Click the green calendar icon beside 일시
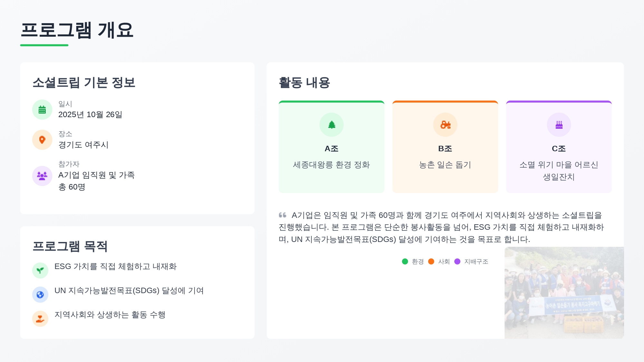This screenshot has height=362, width=644. pyautogui.click(x=42, y=110)
